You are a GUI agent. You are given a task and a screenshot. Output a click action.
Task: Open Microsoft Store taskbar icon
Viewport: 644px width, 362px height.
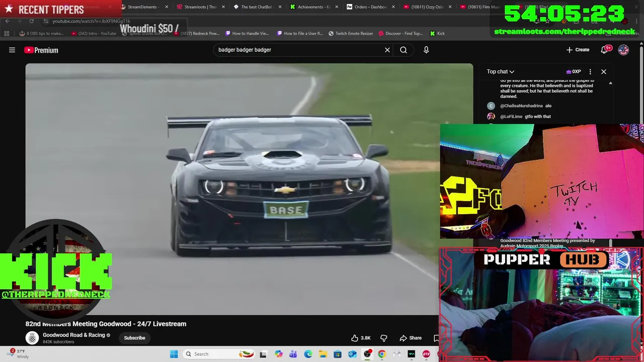point(338,354)
